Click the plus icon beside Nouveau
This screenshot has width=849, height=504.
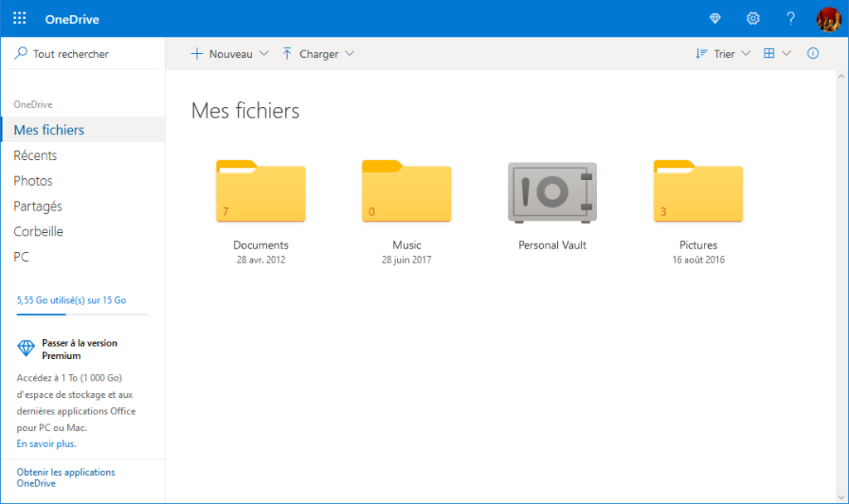(196, 54)
